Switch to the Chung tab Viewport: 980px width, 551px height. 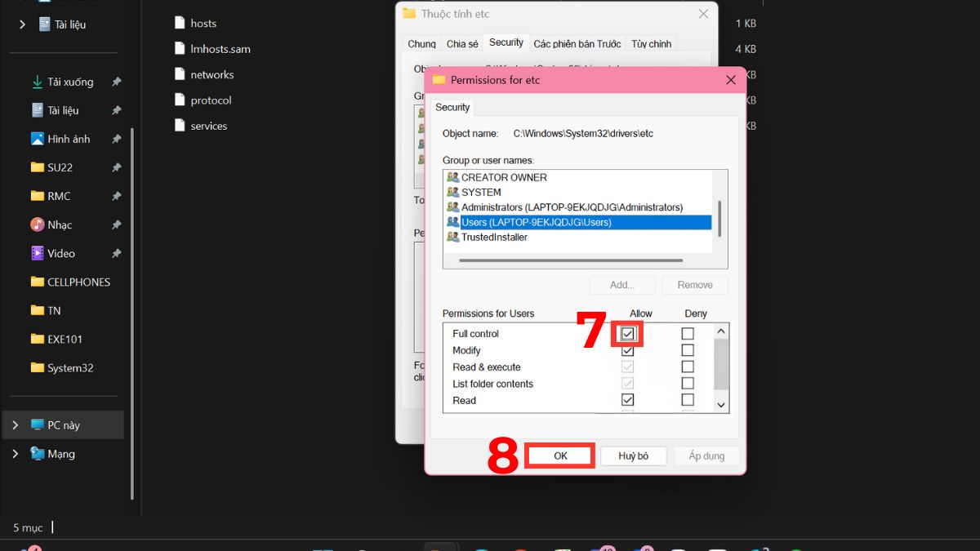pyautogui.click(x=421, y=42)
